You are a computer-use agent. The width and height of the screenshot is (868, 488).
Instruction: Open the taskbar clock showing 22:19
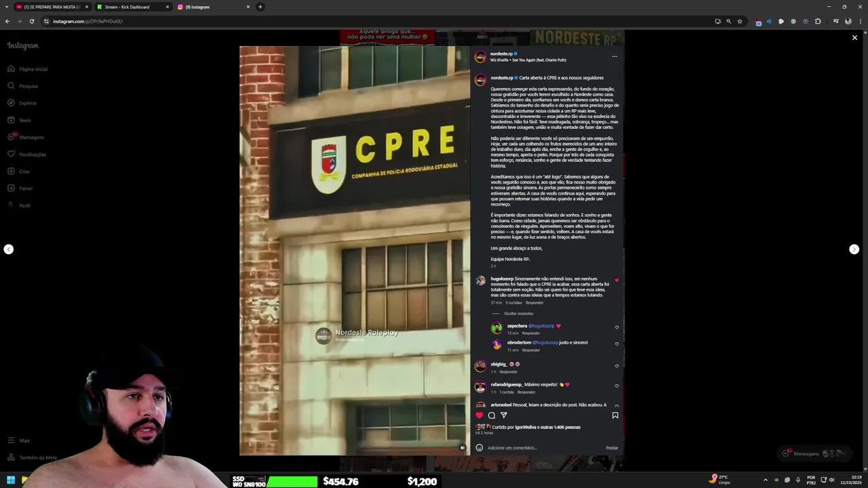pos(851,480)
